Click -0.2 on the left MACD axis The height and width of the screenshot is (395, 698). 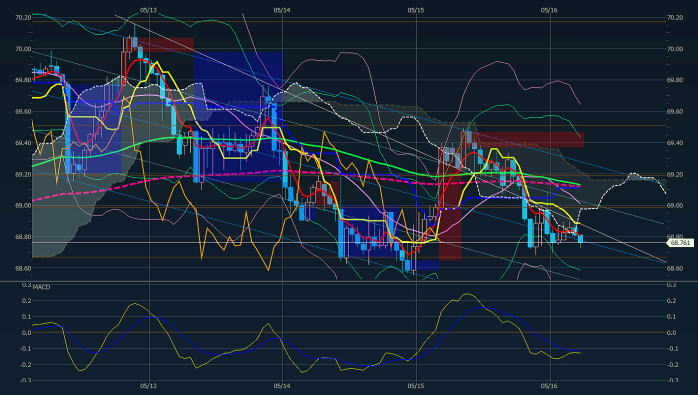pos(26,365)
